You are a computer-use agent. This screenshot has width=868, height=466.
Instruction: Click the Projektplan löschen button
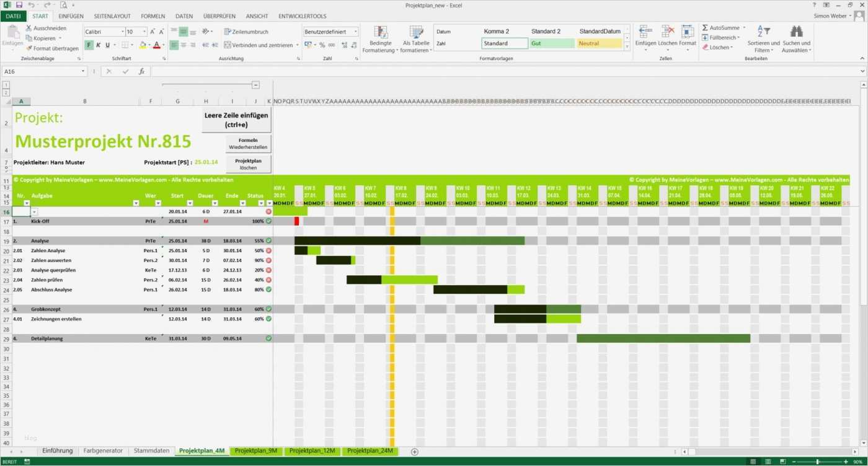coord(247,164)
